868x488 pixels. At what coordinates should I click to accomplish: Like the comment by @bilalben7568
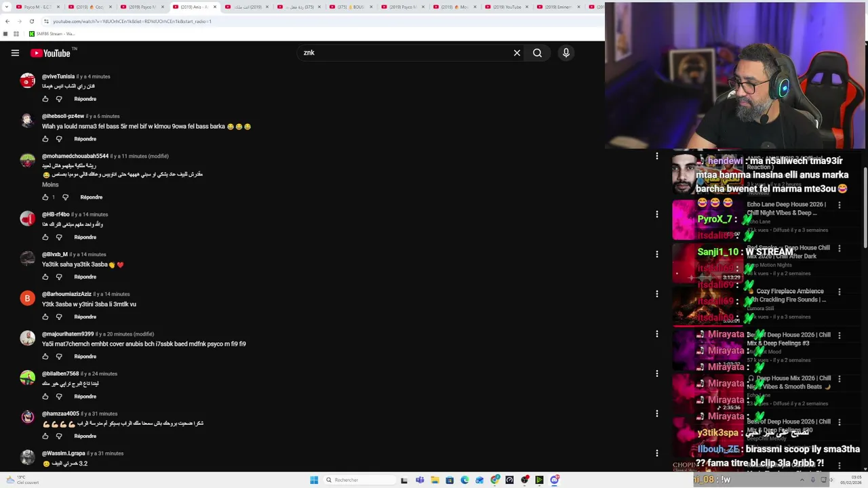tap(45, 396)
